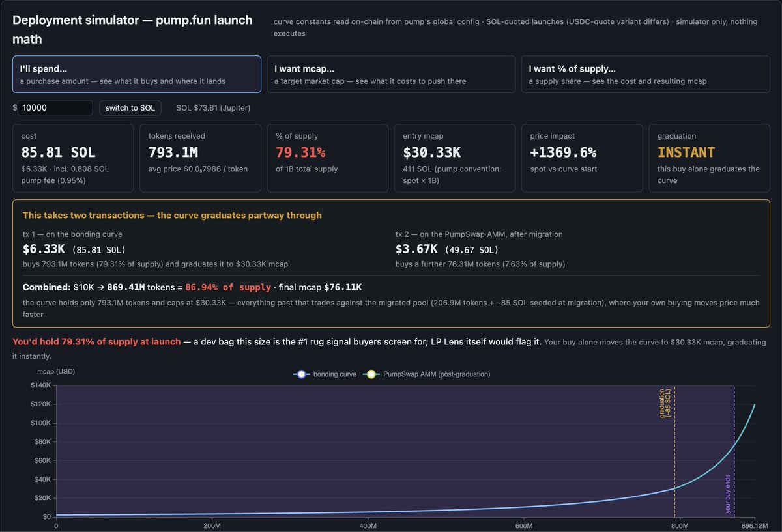The height and width of the screenshot is (532, 782).
Task: Select the "I want mcap..." mode card
Action: [391, 74]
